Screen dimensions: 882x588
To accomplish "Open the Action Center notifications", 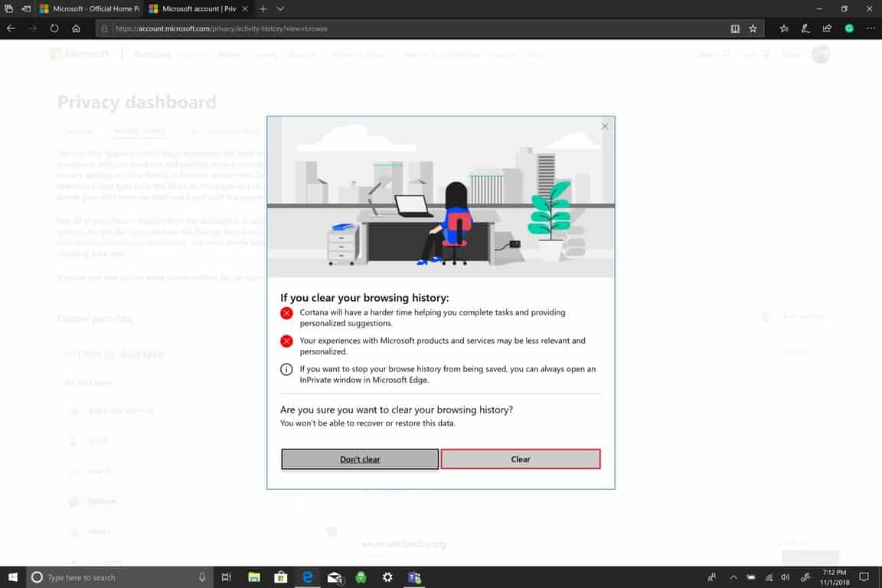I will click(x=864, y=577).
